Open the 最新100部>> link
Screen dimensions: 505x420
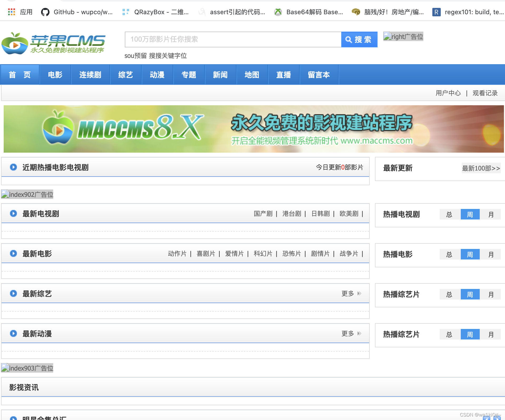[x=481, y=168]
